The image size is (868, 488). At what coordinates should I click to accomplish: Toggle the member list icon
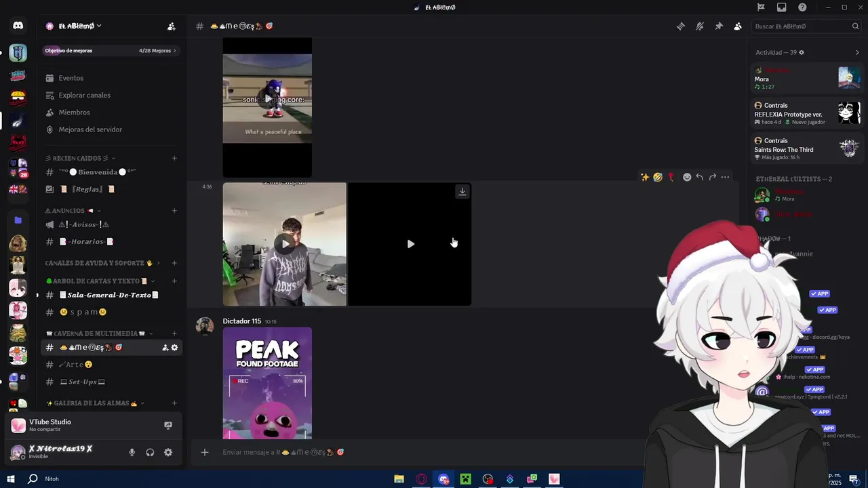[x=738, y=26]
